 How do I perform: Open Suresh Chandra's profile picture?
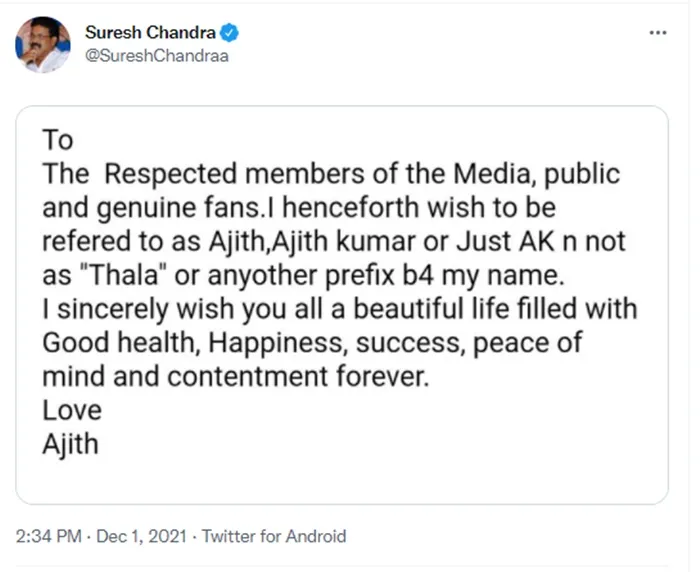[43, 45]
